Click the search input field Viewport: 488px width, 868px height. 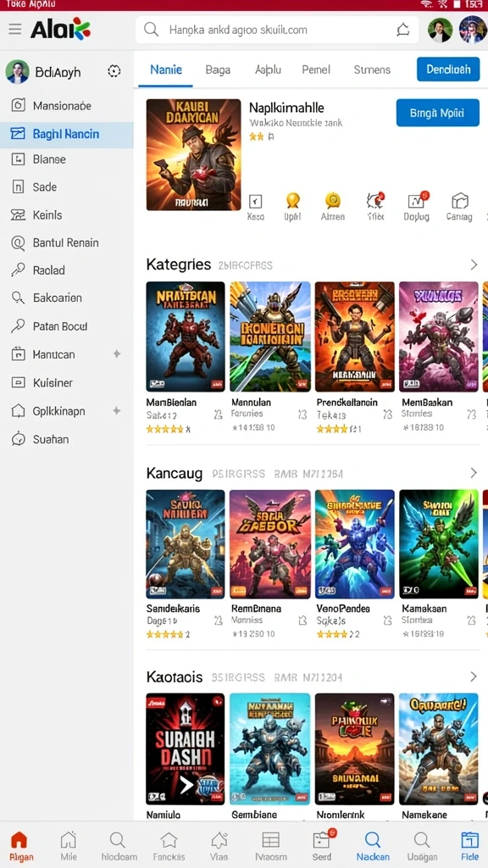(277, 30)
